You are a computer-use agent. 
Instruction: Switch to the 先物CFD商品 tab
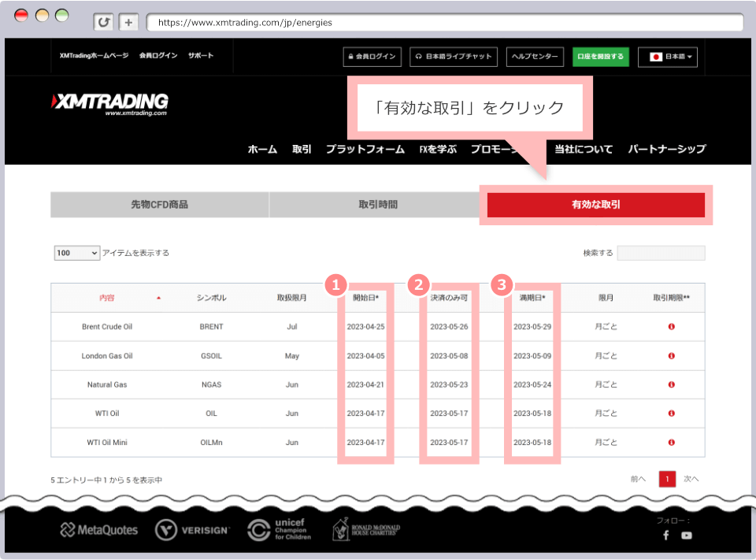coord(159,205)
